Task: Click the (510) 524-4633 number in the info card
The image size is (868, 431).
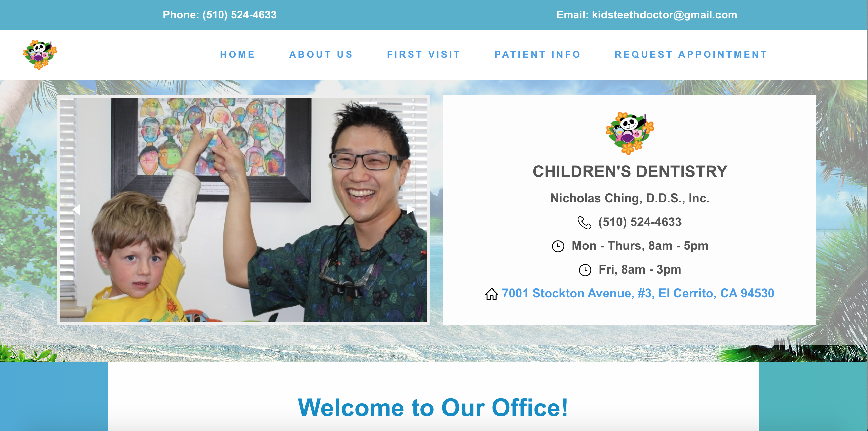Action: [640, 222]
